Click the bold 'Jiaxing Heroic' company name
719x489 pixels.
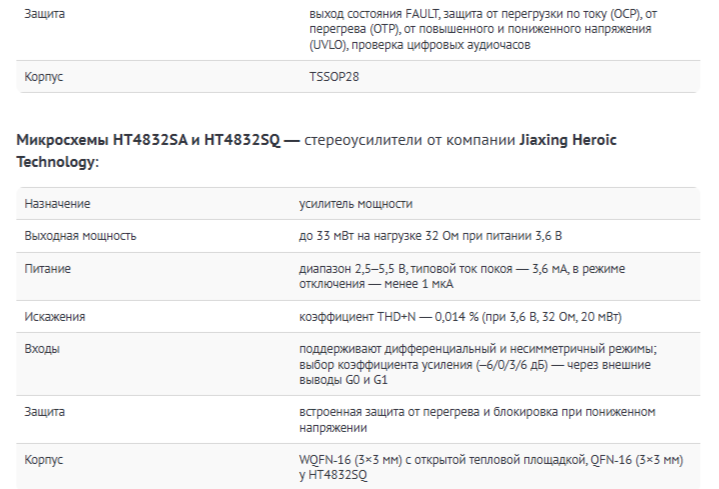(568, 140)
